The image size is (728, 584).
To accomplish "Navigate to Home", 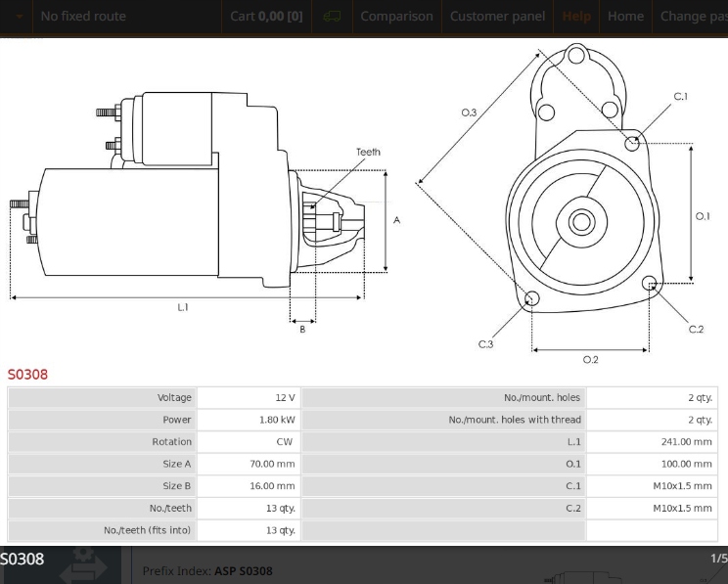I will [x=625, y=17].
